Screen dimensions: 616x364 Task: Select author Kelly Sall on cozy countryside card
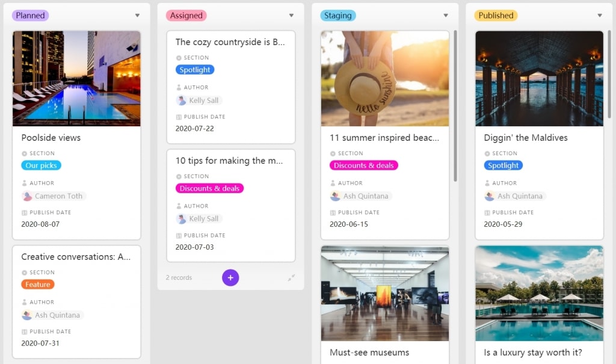[199, 100]
